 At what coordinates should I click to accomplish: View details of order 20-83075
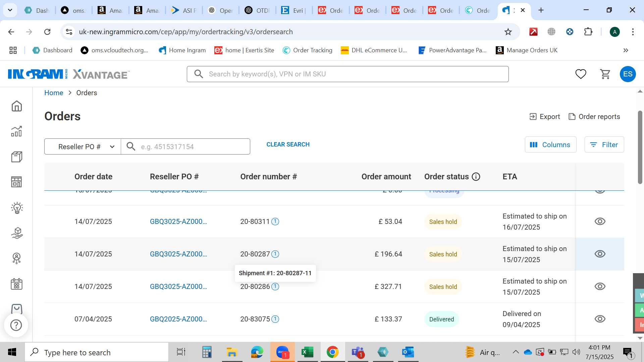point(600,319)
